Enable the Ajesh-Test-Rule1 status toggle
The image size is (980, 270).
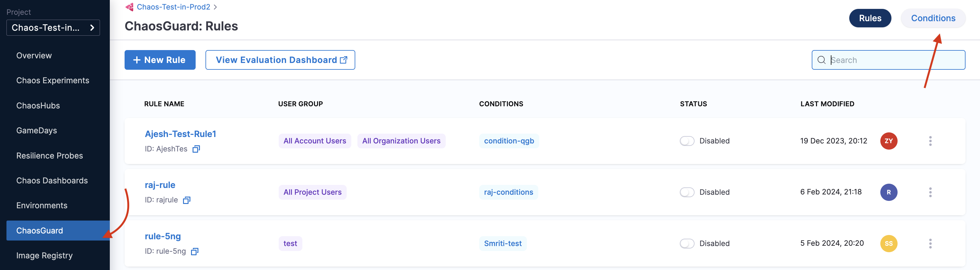687,141
